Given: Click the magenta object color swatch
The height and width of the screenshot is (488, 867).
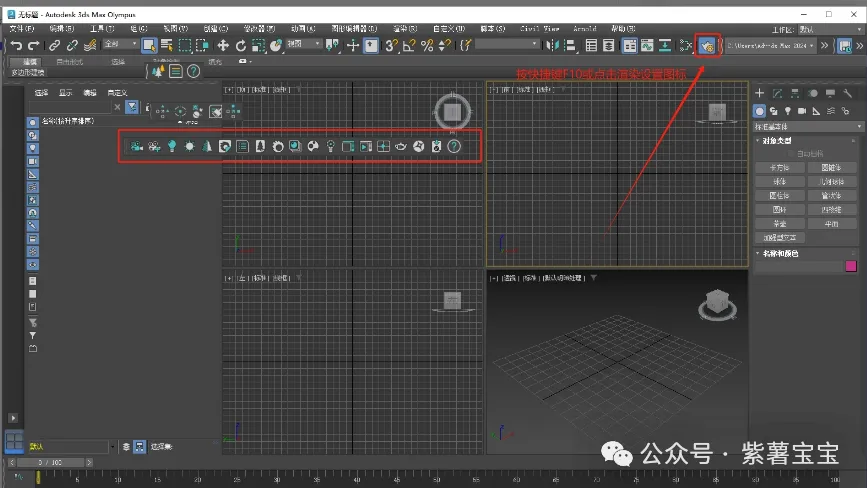Looking at the screenshot, I should (x=851, y=266).
